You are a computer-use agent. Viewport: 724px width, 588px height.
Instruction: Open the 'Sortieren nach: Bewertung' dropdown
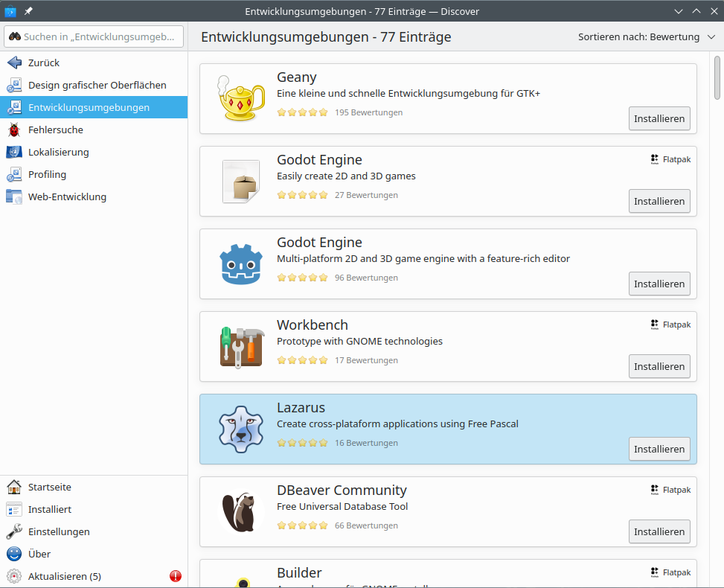(x=644, y=37)
